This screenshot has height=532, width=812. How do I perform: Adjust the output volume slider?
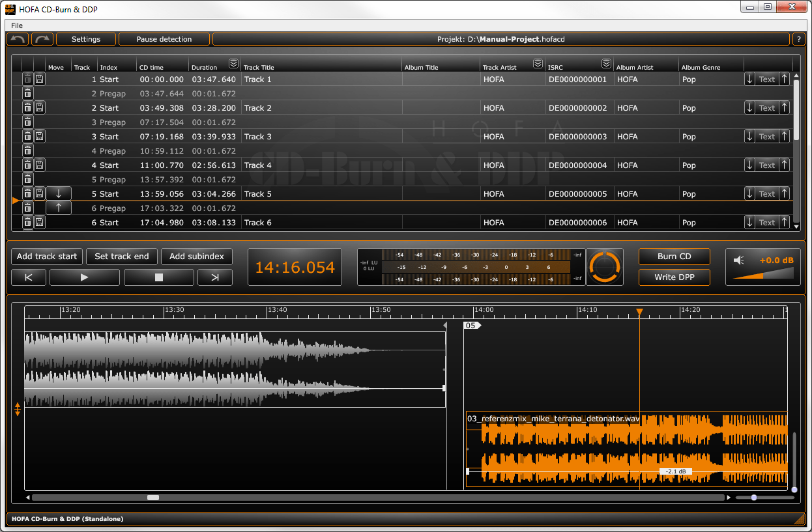(763, 275)
